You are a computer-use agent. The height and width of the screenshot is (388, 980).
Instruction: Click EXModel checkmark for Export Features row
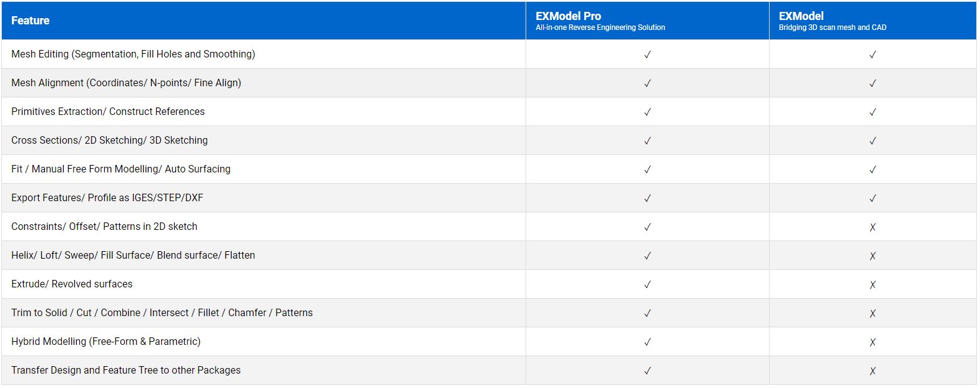pos(873,198)
